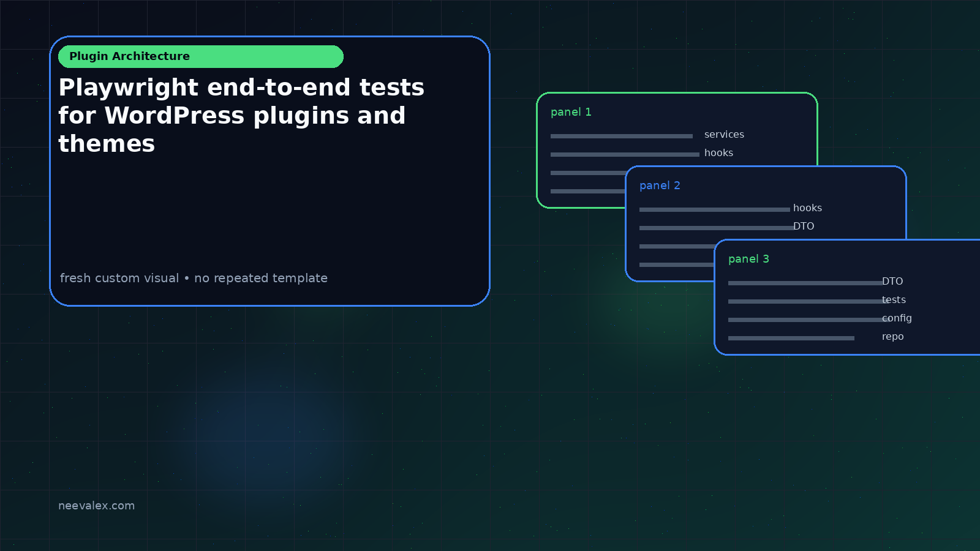980x551 pixels.
Task: Click the Playwright end-to-end tests headline
Action: [x=241, y=116]
